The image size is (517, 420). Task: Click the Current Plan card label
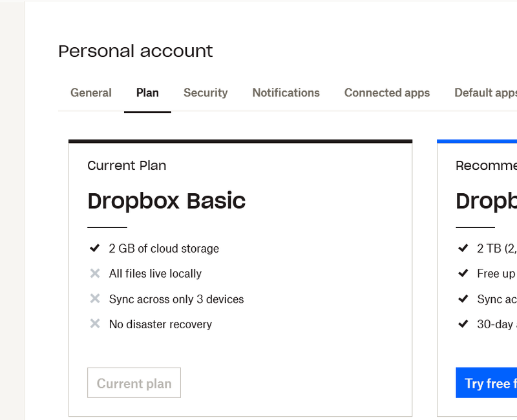click(127, 165)
